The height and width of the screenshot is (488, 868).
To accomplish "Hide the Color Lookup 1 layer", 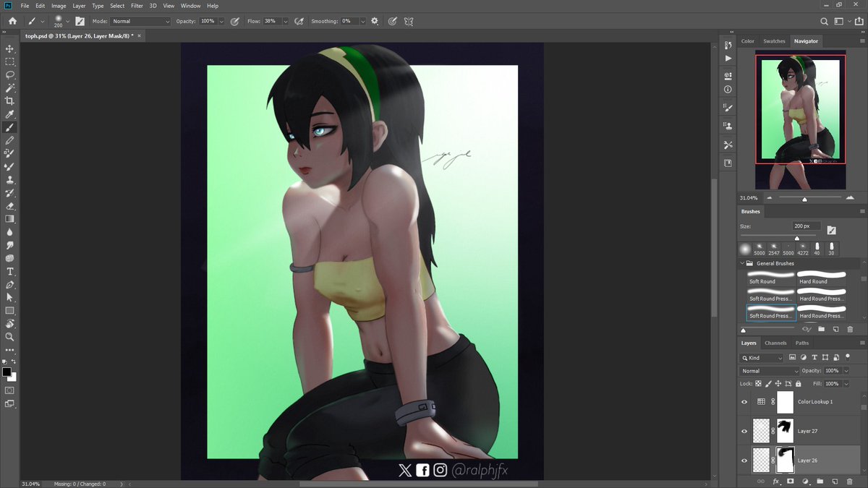I will (x=744, y=402).
